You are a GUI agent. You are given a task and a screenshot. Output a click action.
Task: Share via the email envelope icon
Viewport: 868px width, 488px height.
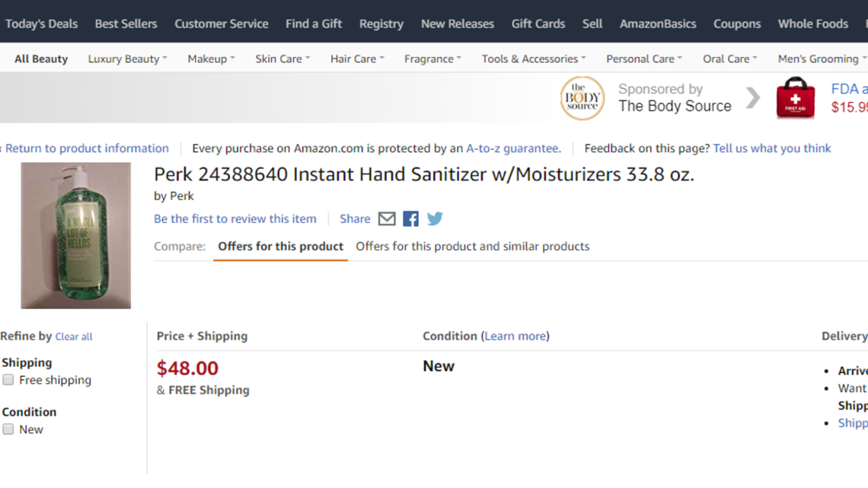(x=386, y=218)
